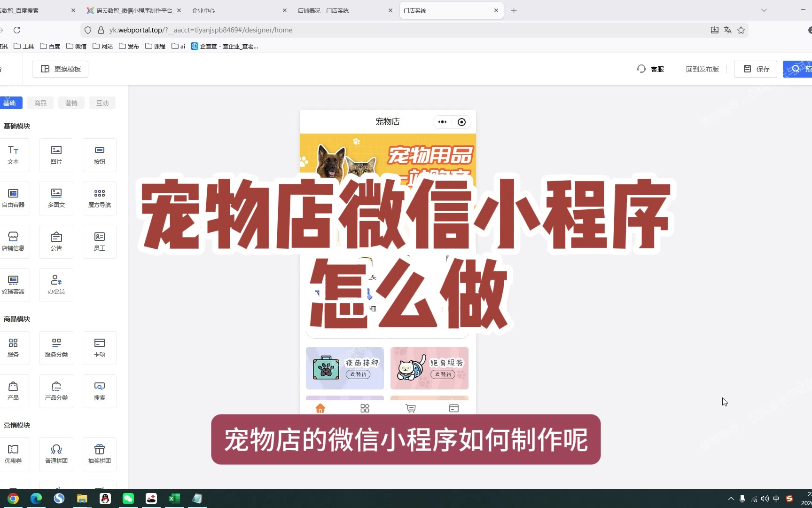Image resolution: width=812 pixels, height=508 pixels.
Task: Add the 店铺信息 module
Action: click(x=13, y=241)
